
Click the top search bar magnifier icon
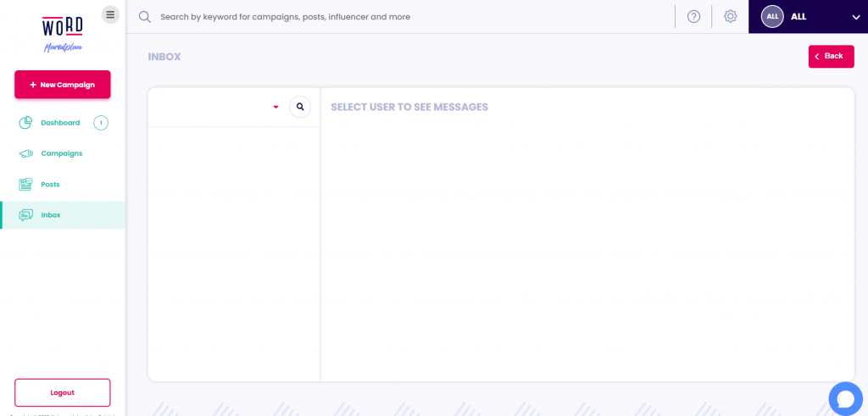tap(144, 17)
